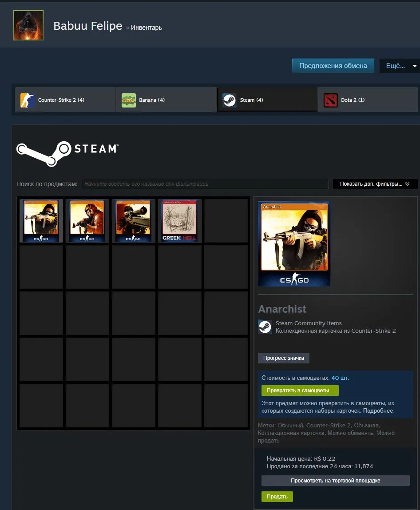The image size is (420, 510).
Task: Switch to the Counter-Strike 2 (4) tab
Action: pyautogui.click(x=66, y=100)
